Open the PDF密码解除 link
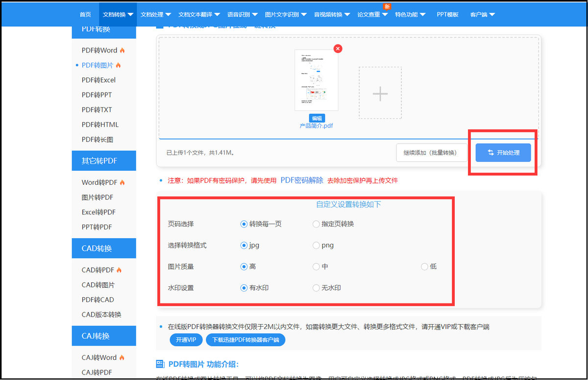 (302, 180)
